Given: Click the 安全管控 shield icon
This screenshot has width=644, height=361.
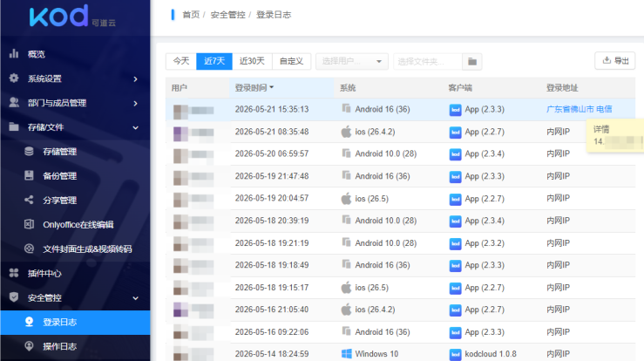Looking at the screenshot, I should (14, 297).
